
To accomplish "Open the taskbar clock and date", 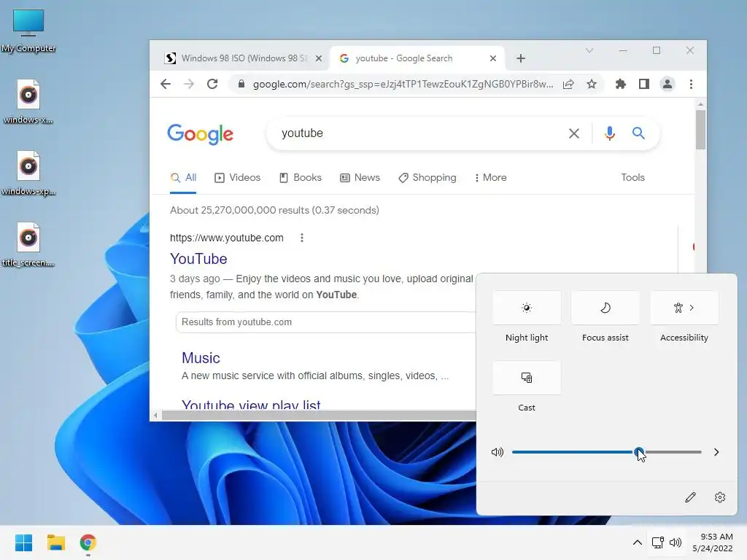I will pyautogui.click(x=713, y=542).
